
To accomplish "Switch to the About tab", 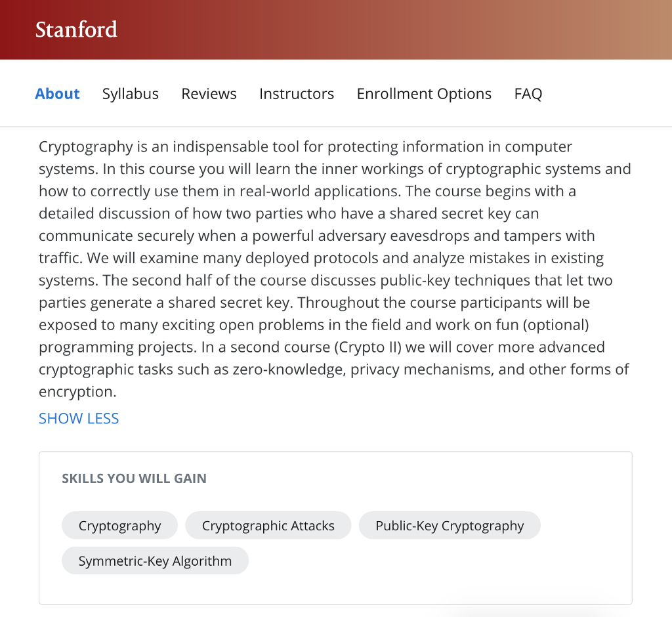I will pos(58,94).
